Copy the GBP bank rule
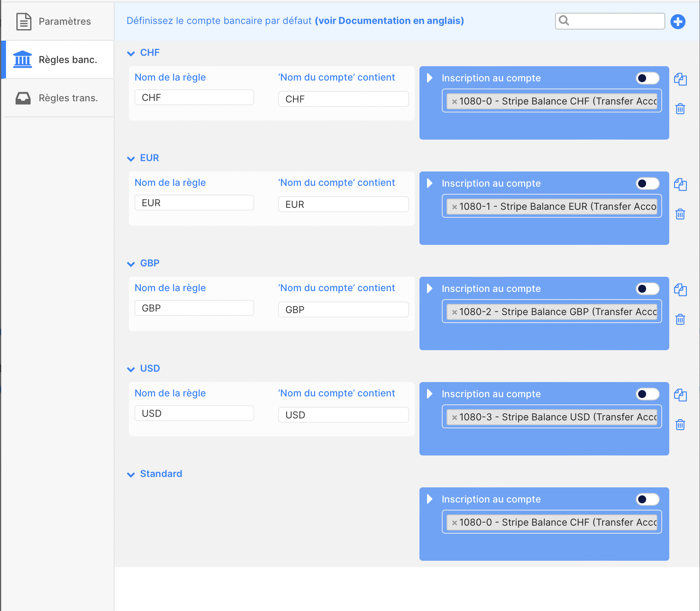The width and height of the screenshot is (700, 611). click(x=680, y=290)
